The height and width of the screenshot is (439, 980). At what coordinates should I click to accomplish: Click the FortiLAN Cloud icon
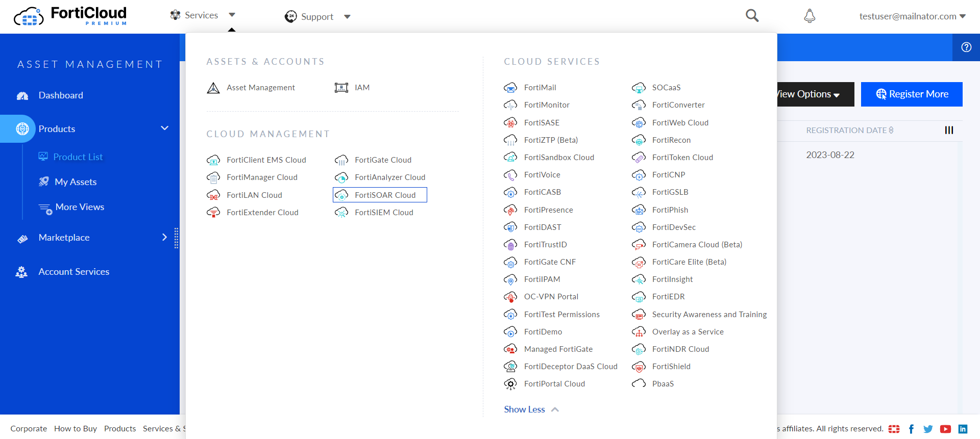pyautogui.click(x=213, y=195)
